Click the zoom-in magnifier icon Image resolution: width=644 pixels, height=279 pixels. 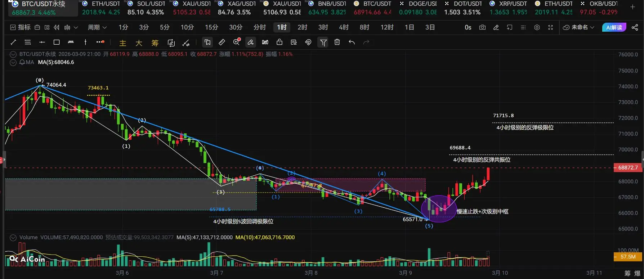(x=237, y=42)
